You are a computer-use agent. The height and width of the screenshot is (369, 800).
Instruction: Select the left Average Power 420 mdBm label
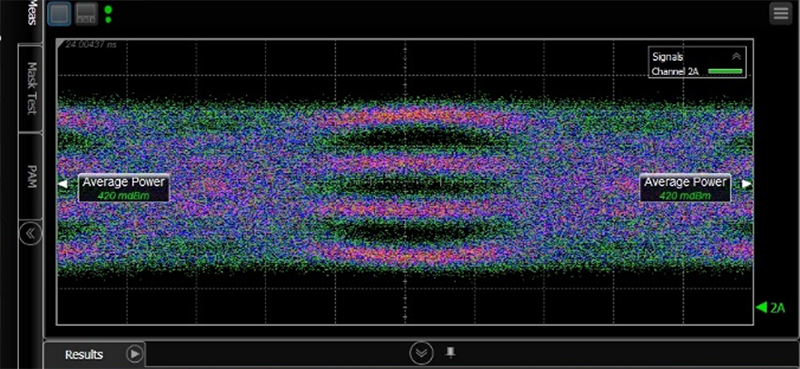click(x=123, y=188)
